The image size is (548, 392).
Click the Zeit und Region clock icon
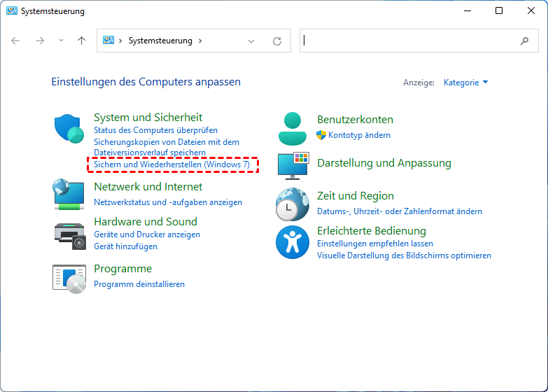point(292,204)
